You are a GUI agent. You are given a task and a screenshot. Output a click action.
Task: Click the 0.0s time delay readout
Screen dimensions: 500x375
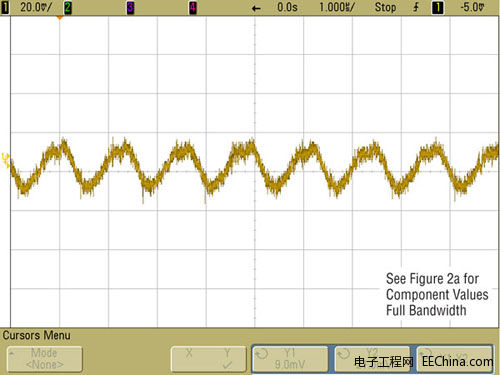(287, 7)
